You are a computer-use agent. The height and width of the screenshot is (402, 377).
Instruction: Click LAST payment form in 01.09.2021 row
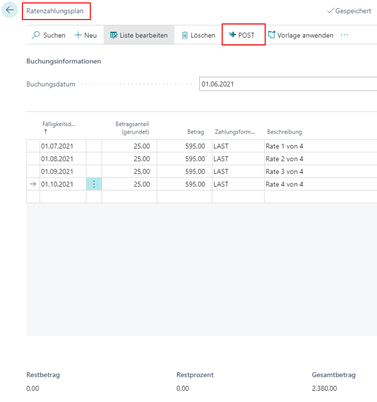tap(238, 171)
